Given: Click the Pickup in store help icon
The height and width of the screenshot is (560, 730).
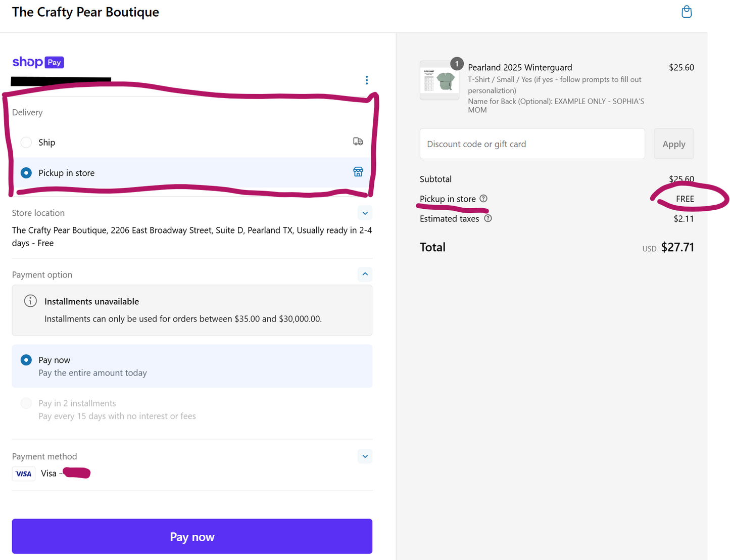Looking at the screenshot, I should (483, 199).
